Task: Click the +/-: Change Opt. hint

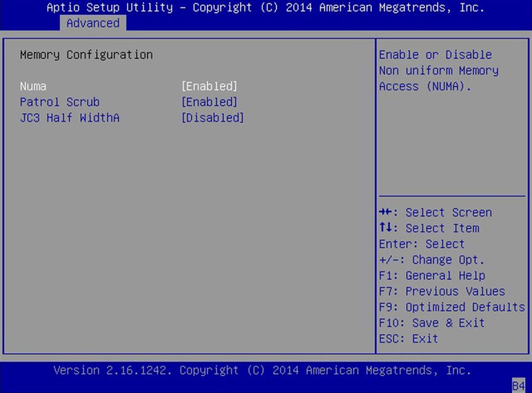Action: tap(432, 260)
